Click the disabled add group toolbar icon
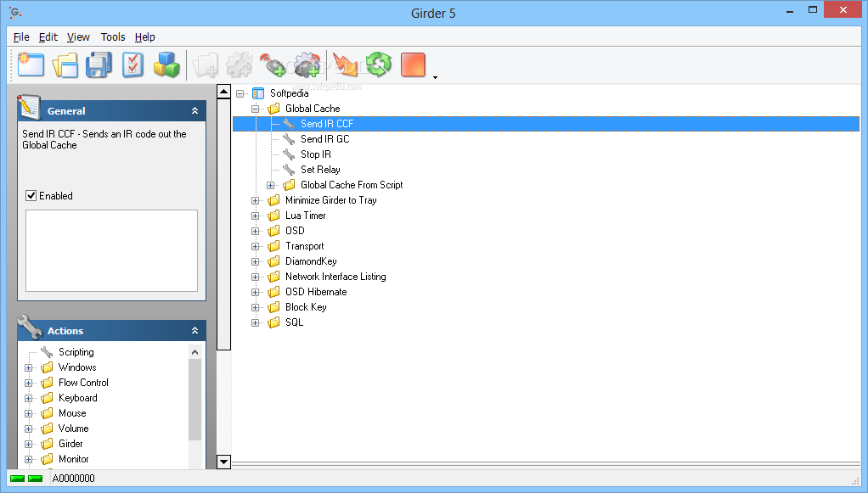The image size is (868, 493). click(206, 64)
